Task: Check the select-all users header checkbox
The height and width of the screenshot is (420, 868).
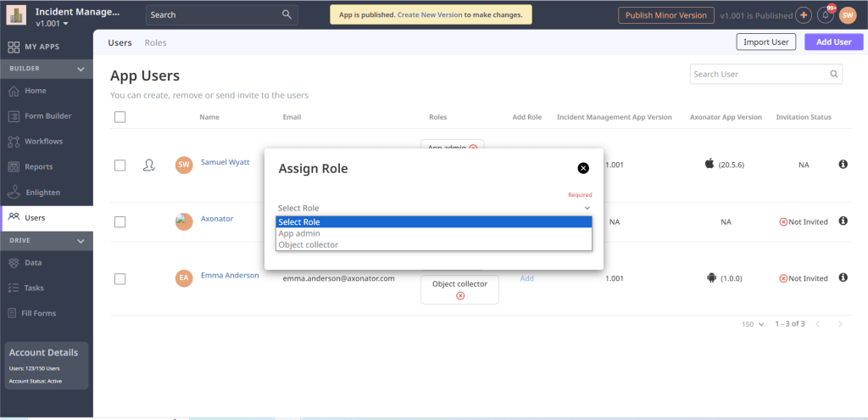Action: [120, 117]
